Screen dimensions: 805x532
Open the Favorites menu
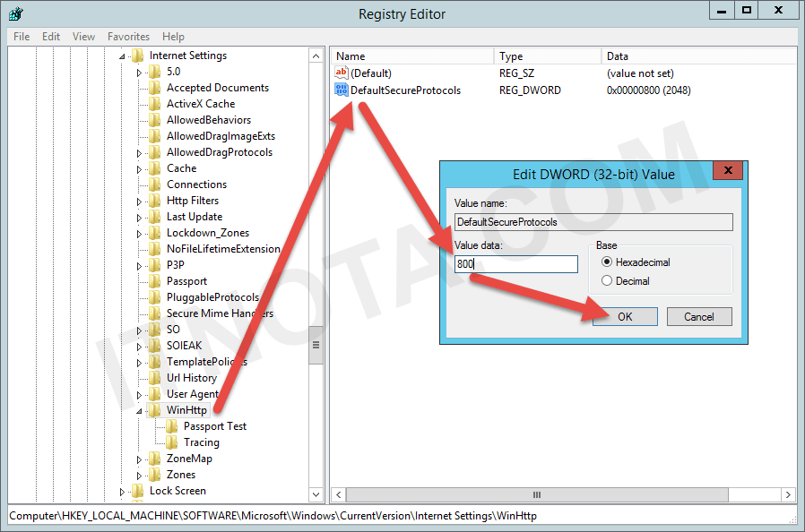(x=128, y=36)
